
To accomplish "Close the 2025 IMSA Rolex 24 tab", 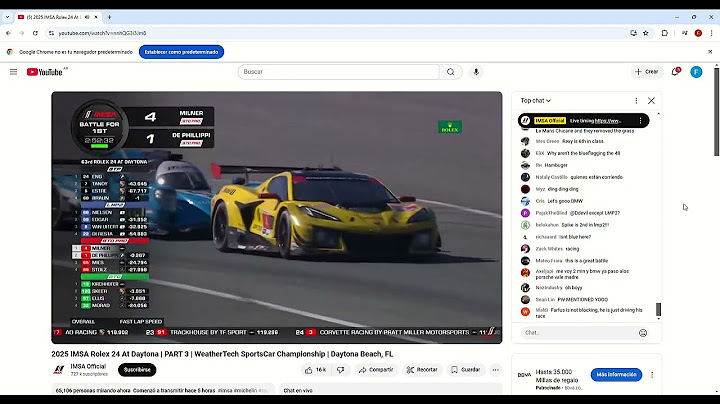I will click(x=96, y=17).
